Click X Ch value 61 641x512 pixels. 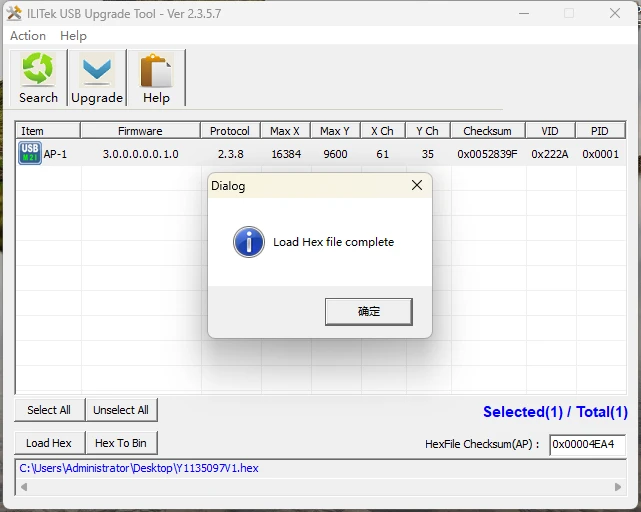[x=383, y=154]
